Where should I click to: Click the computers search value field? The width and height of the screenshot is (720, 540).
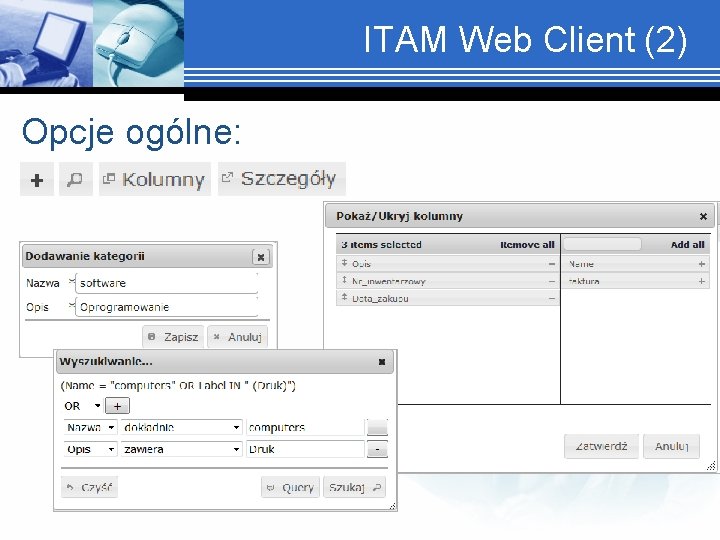tap(305, 428)
